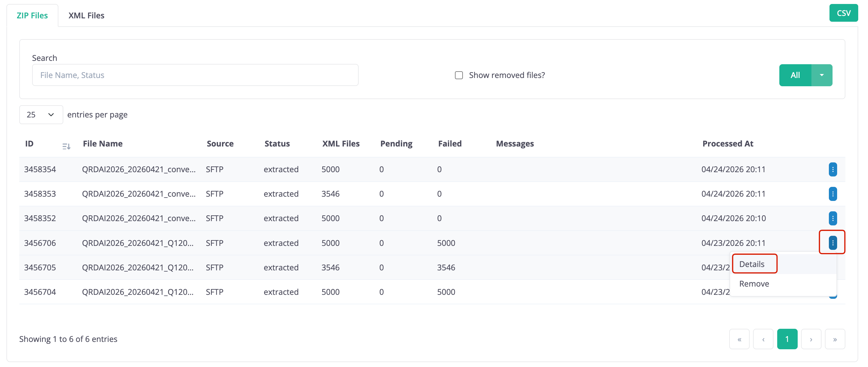The image size is (868, 367).
Task: Select page 1 in pagination
Action: coord(787,339)
